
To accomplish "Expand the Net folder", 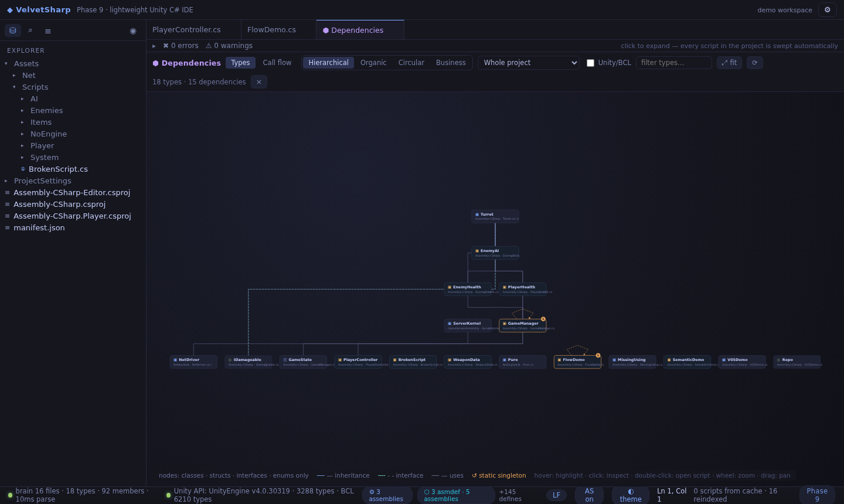I will click(x=14, y=76).
